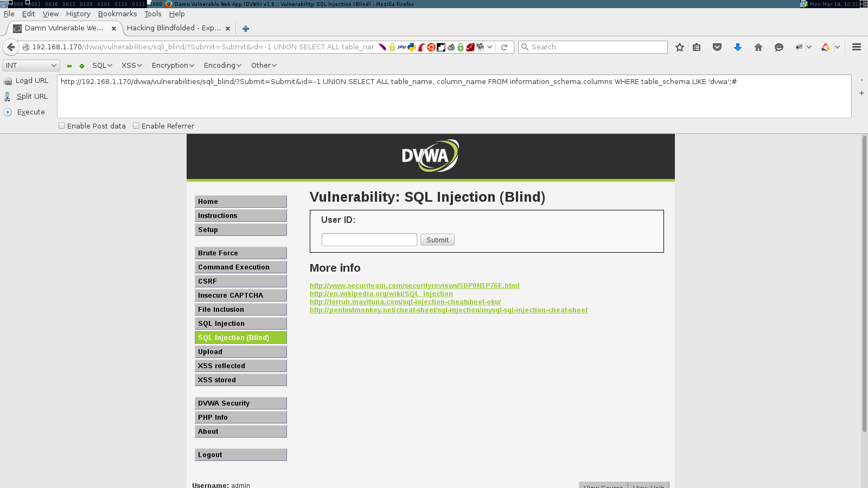Expand the XSS dropdown menu
The height and width of the screenshot is (488, 868).
click(x=132, y=66)
